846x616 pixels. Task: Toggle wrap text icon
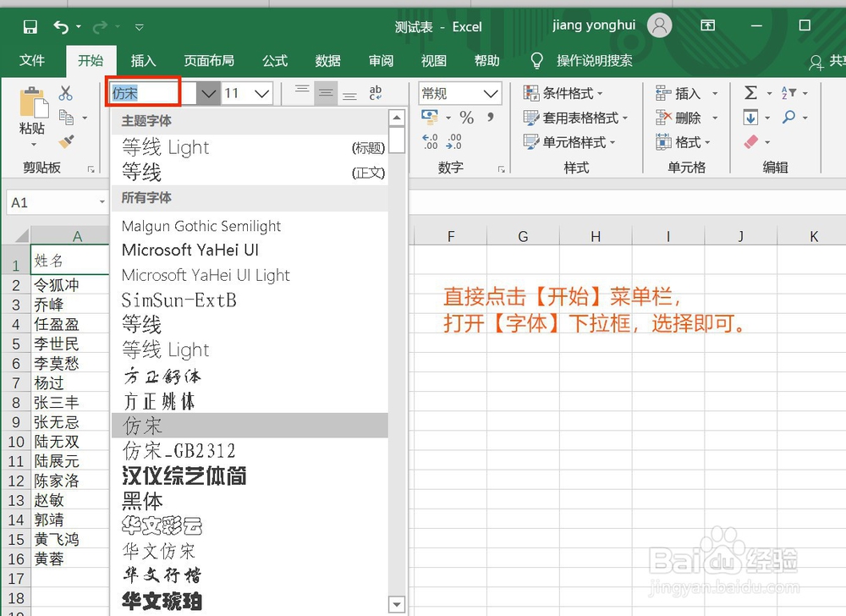(376, 93)
